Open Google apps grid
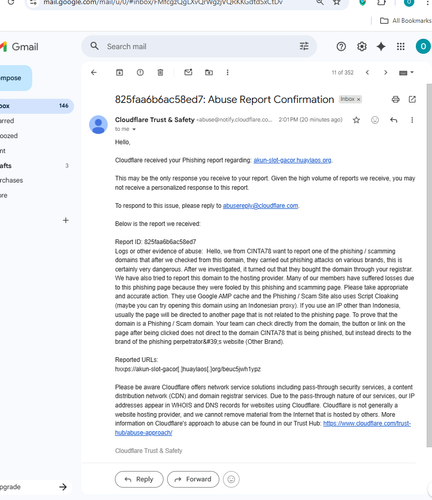This screenshot has height=500, width=432. [x=401, y=46]
